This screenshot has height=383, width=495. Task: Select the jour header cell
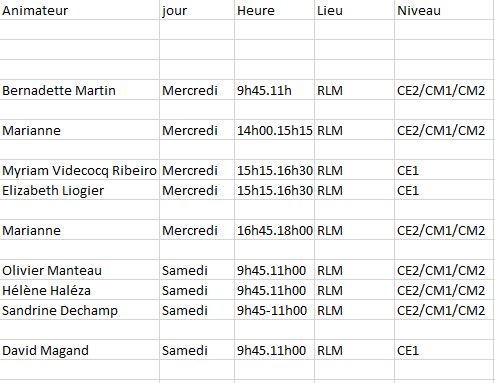(x=197, y=10)
